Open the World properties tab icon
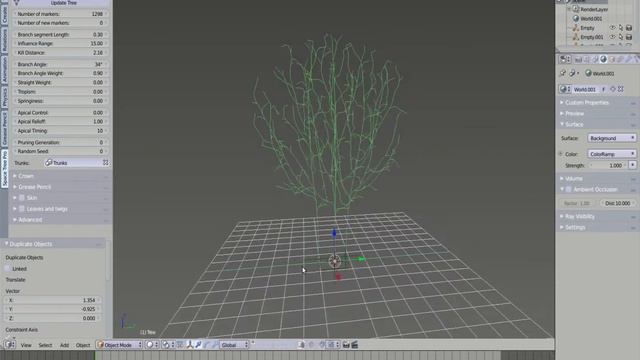The width and height of the screenshot is (640, 360). (603, 60)
